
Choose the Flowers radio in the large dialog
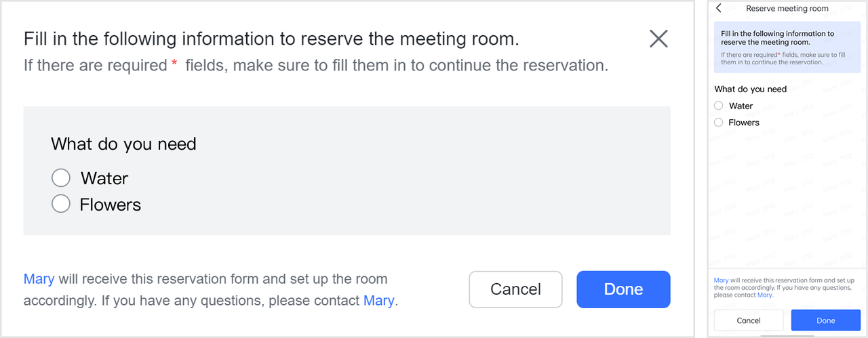click(61, 204)
